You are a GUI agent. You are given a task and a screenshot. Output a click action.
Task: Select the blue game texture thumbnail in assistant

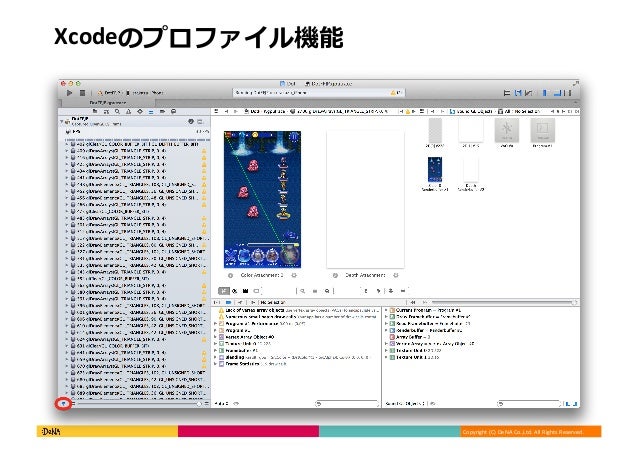click(x=435, y=169)
